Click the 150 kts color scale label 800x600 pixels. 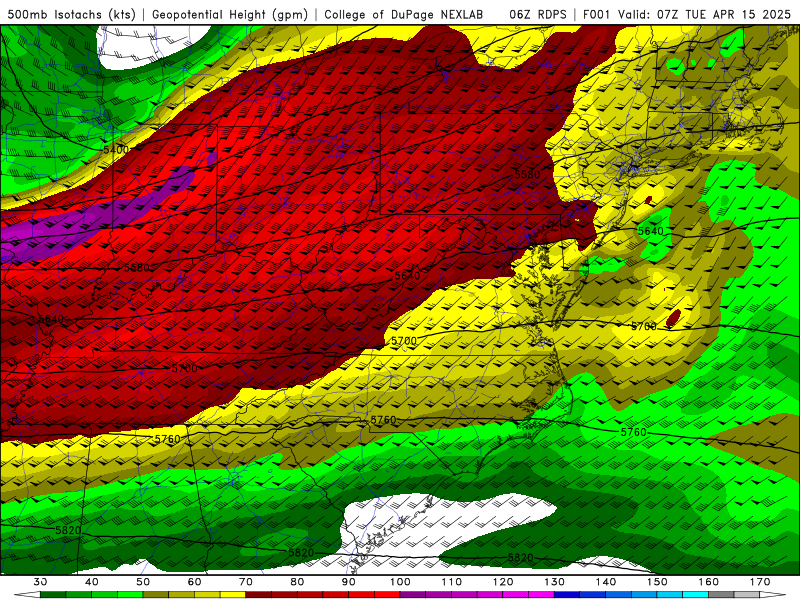pos(657,582)
